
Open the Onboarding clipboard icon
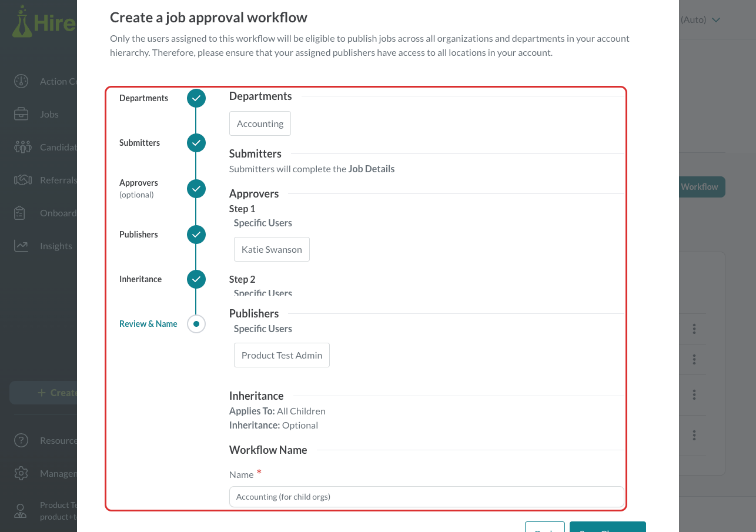point(20,213)
